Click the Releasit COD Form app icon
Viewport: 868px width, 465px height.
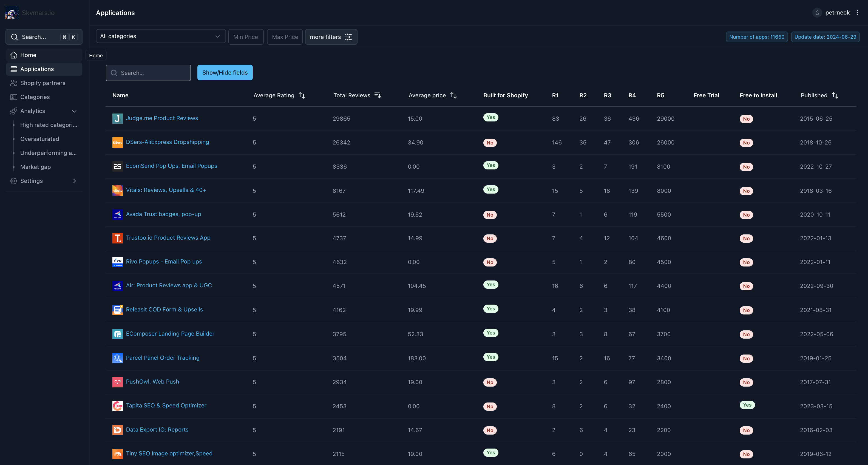[118, 310]
